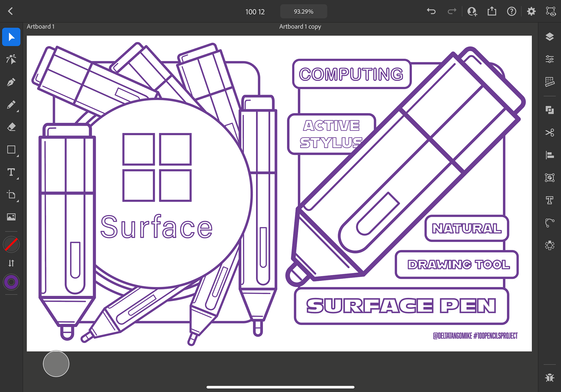Screen dimensions: 561x392
Task: Redo the last undone action
Action: (452, 11)
